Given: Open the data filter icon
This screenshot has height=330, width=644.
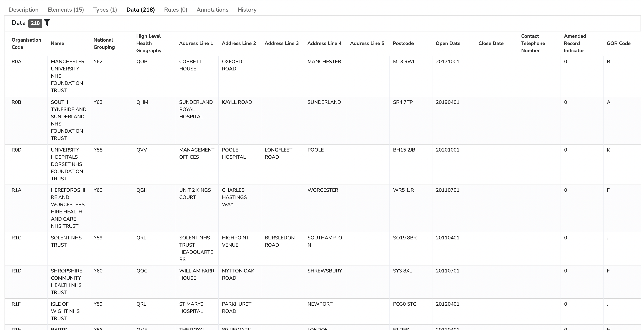Looking at the screenshot, I should pyautogui.click(x=47, y=23).
